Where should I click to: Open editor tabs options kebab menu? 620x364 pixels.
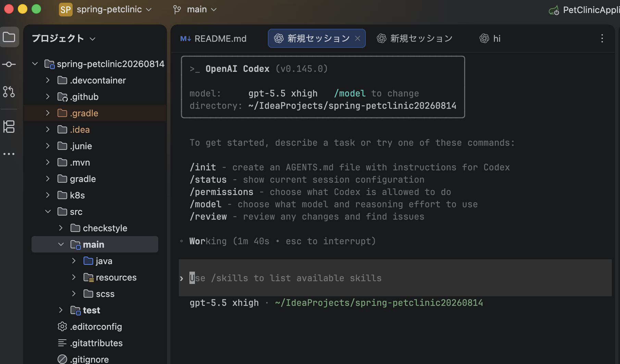pyautogui.click(x=602, y=38)
